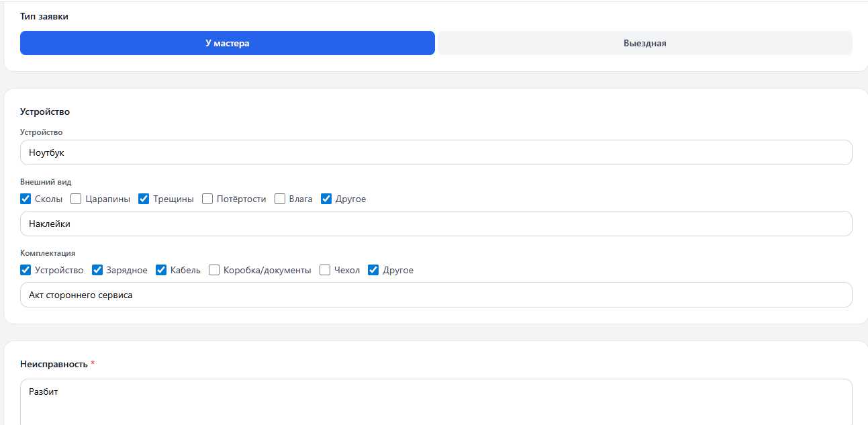Uncheck the "Сколы" checkbox
Viewport: 868px width, 425px height.
26,199
